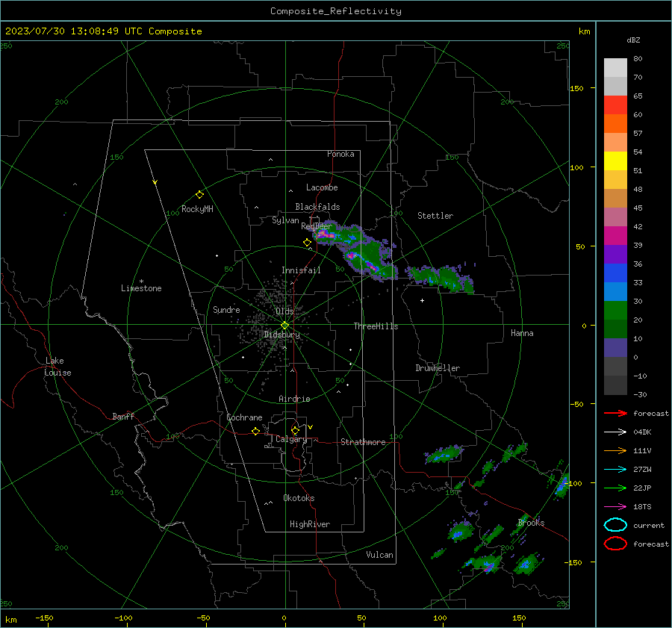Click the RockyMH station label
Viewport: 672px width, 628px height.
point(197,209)
